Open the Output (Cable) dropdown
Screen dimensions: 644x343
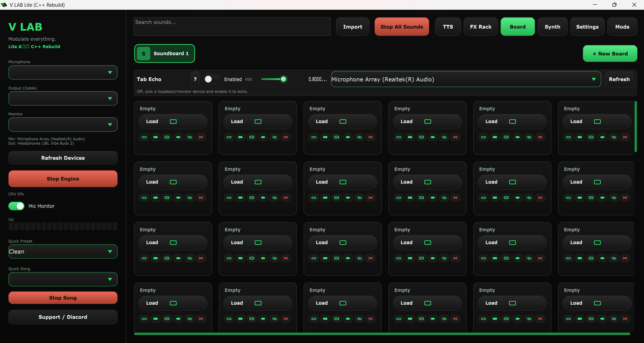click(x=63, y=99)
